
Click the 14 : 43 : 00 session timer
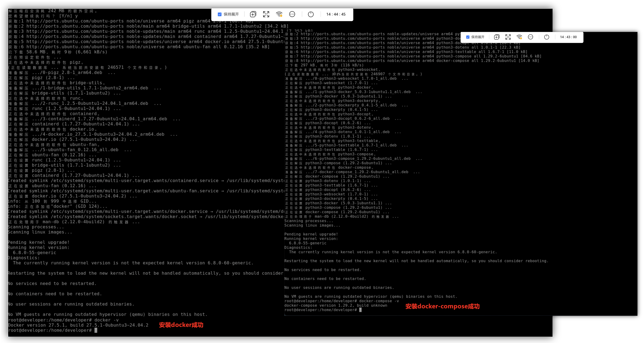point(568,37)
